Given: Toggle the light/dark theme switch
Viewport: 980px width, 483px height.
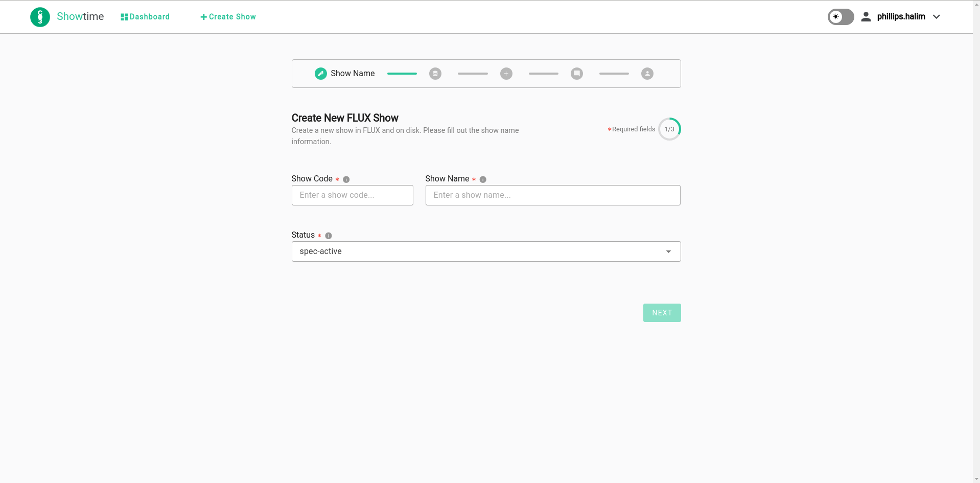Looking at the screenshot, I should click(x=841, y=17).
